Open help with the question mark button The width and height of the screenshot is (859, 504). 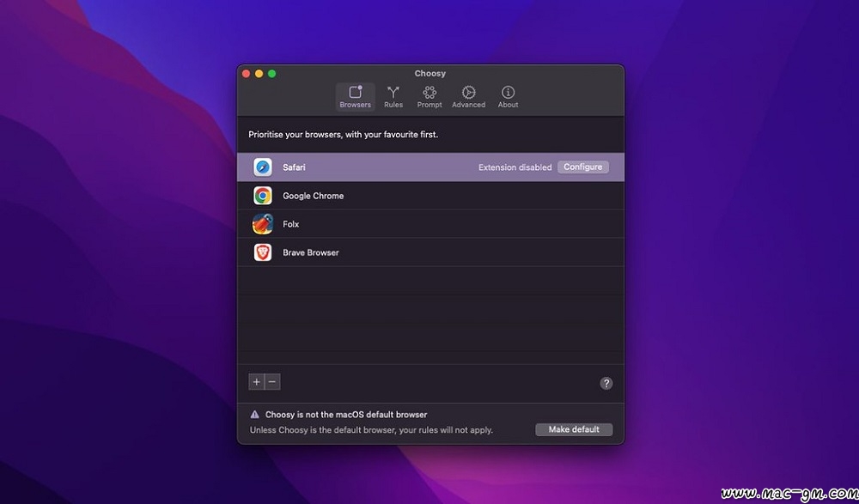click(606, 383)
